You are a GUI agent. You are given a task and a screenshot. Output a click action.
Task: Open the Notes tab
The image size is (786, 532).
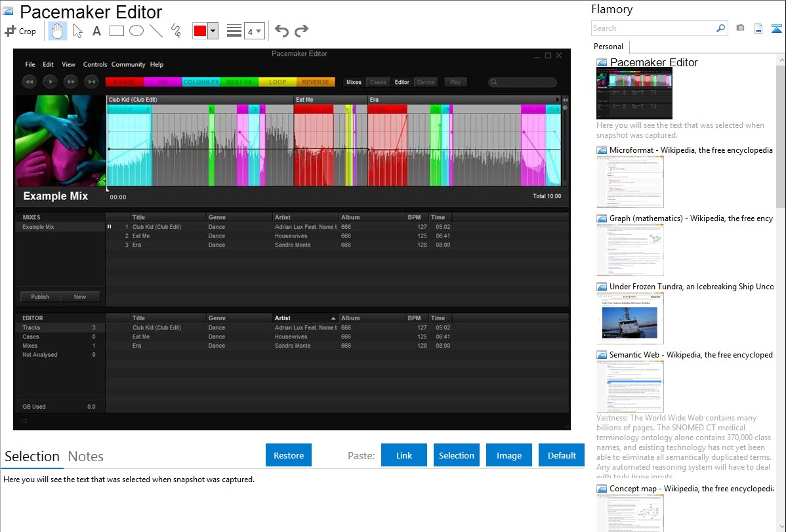86,457
